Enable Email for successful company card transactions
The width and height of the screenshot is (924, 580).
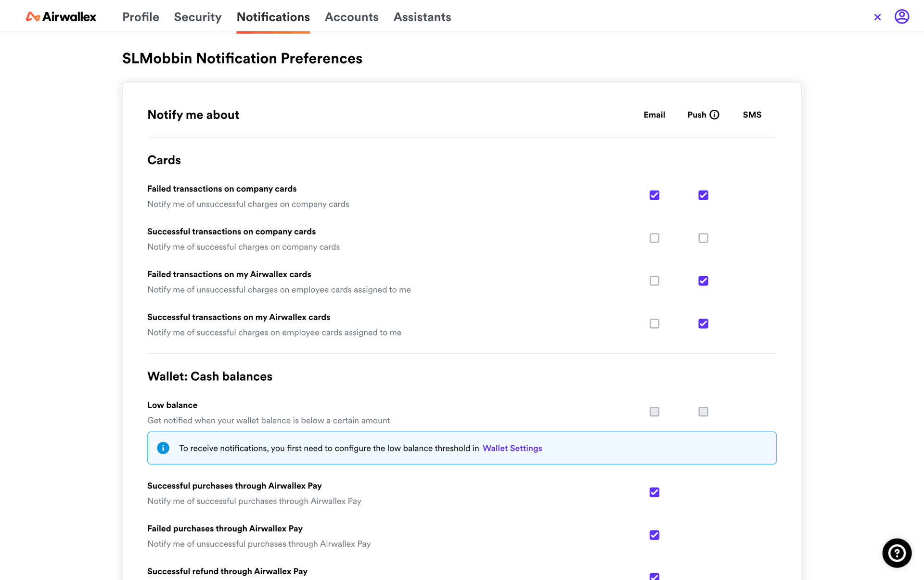[x=654, y=238]
